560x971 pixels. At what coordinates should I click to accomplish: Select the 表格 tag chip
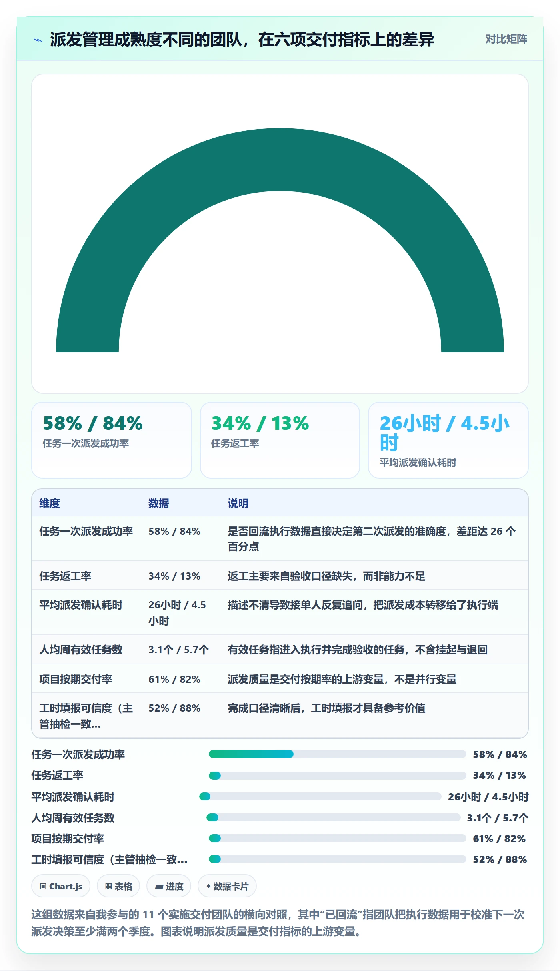coord(118,886)
